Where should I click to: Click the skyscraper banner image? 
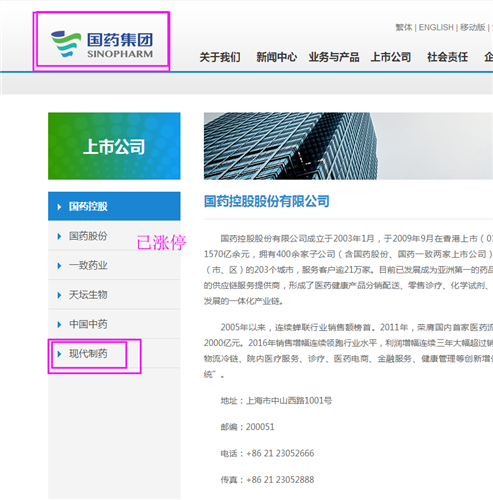348,146
